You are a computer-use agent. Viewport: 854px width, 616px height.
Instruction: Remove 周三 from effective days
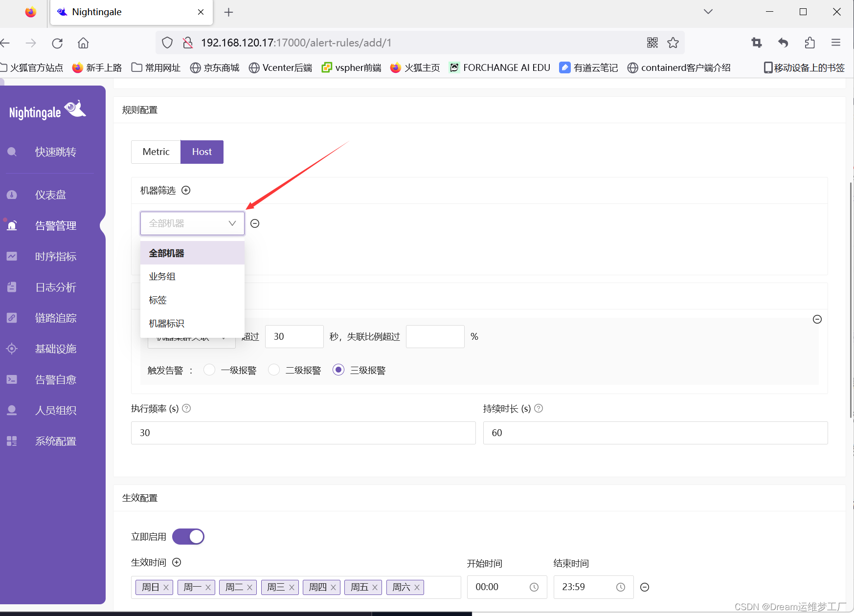pyautogui.click(x=292, y=588)
